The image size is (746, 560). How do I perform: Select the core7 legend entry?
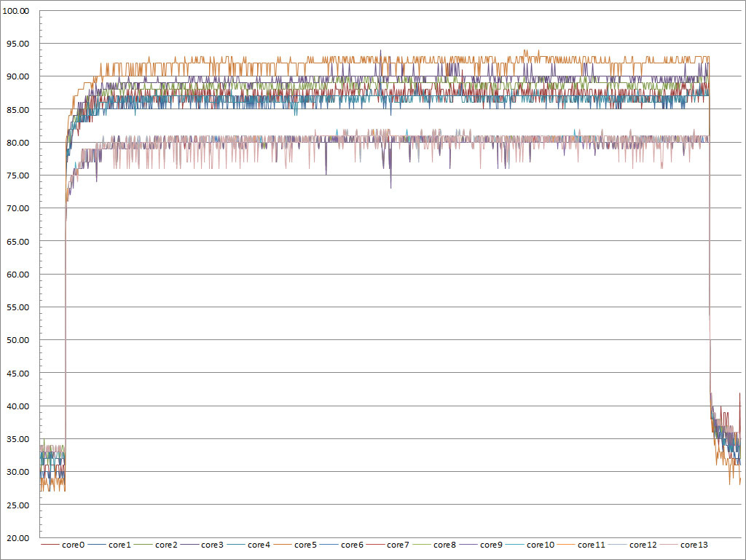[388, 545]
